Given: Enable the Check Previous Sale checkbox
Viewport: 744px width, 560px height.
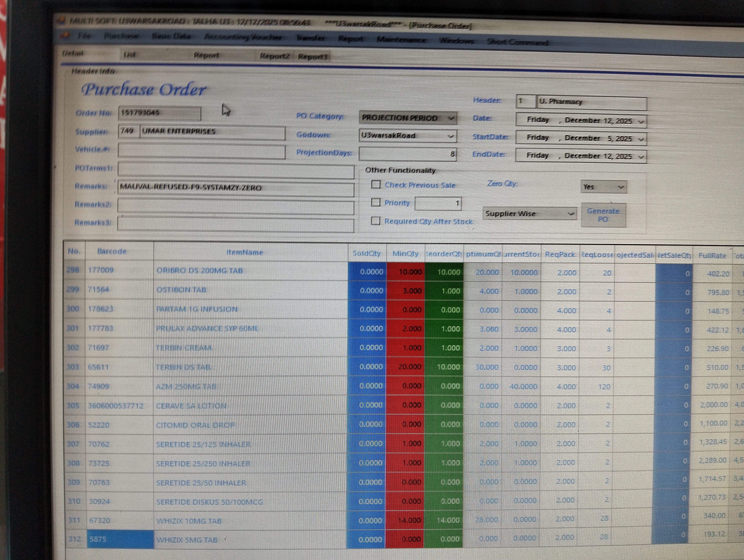Looking at the screenshot, I should [376, 184].
